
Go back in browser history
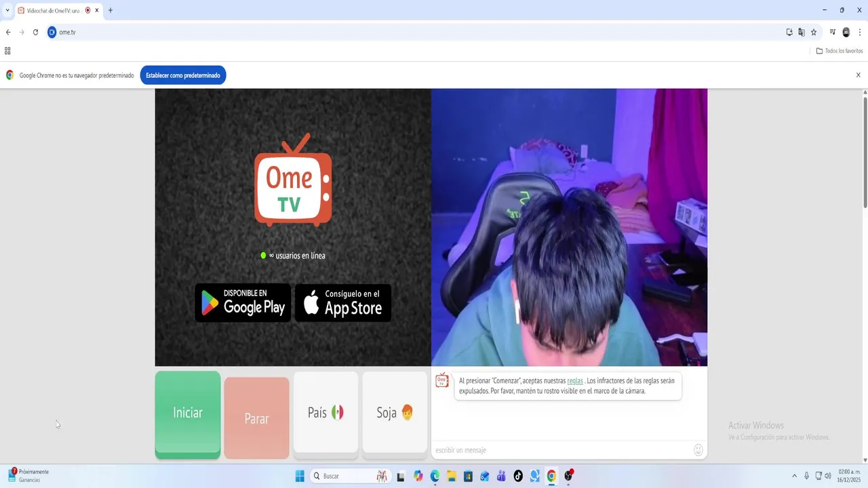coord(8,32)
